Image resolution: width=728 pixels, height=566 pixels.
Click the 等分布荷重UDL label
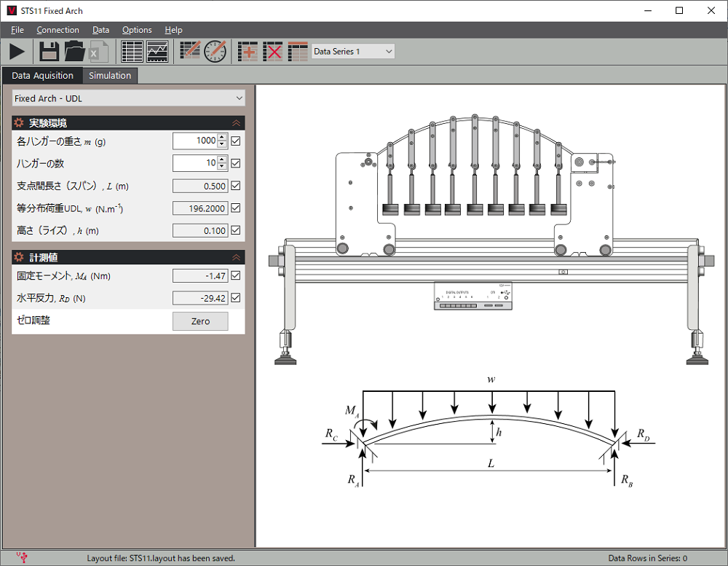tap(70, 208)
